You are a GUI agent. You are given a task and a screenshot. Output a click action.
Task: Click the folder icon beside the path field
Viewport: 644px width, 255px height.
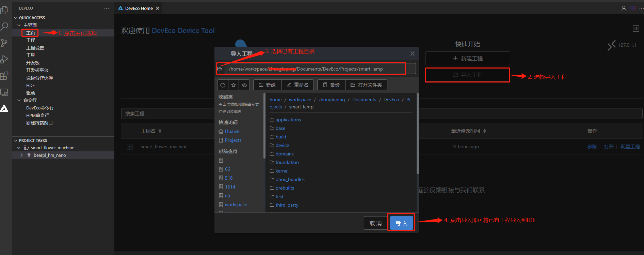click(x=220, y=69)
